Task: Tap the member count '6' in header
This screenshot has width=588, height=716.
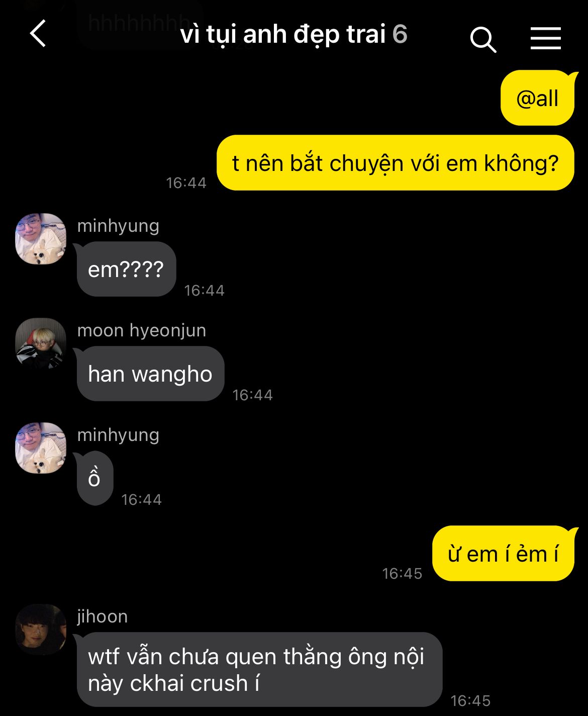Action: pyautogui.click(x=400, y=34)
